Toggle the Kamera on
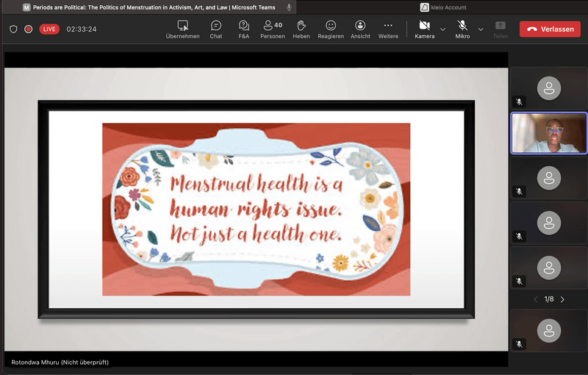Image resolution: width=588 pixels, height=375 pixels. coord(424,29)
